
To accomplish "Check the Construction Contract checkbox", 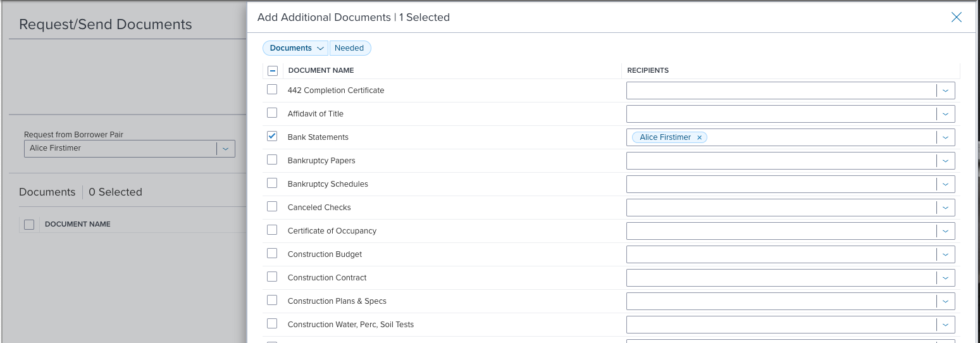I will (272, 277).
